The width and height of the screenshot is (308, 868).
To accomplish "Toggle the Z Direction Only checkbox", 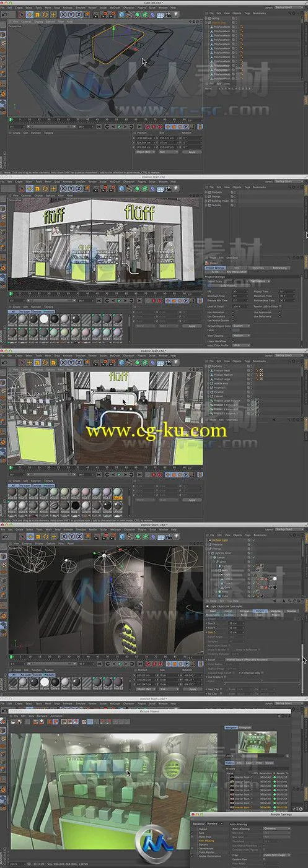I will tap(262, 672).
